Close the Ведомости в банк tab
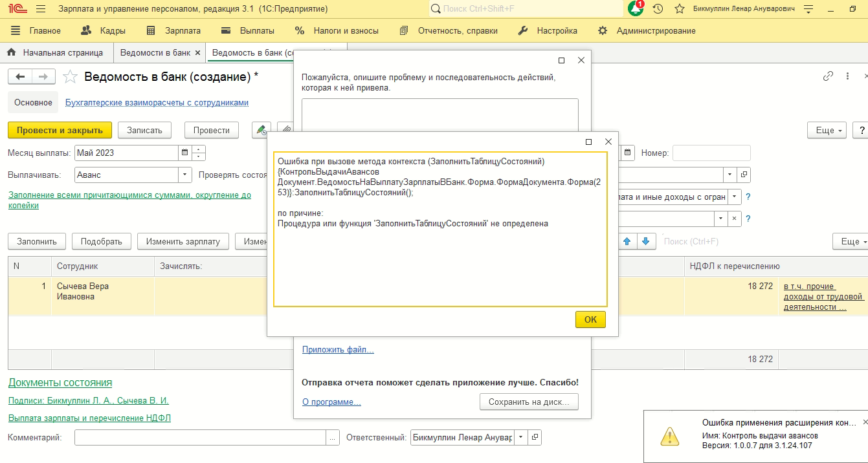The image size is (868, 463). click(x=197, y=52)
